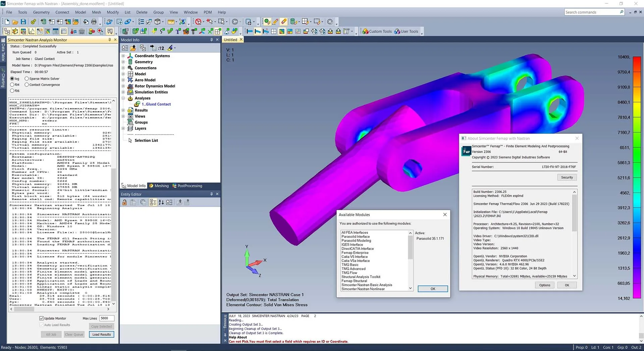Click the open folder icon in toolbar

(15, 22)
